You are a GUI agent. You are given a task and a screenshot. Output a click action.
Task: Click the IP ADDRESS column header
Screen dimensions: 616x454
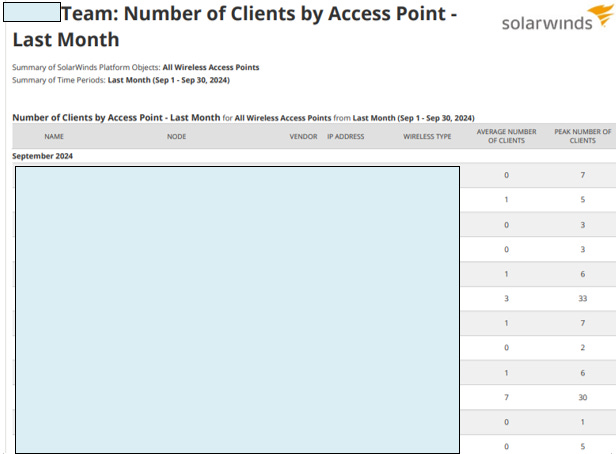click(x=346, y=136)
